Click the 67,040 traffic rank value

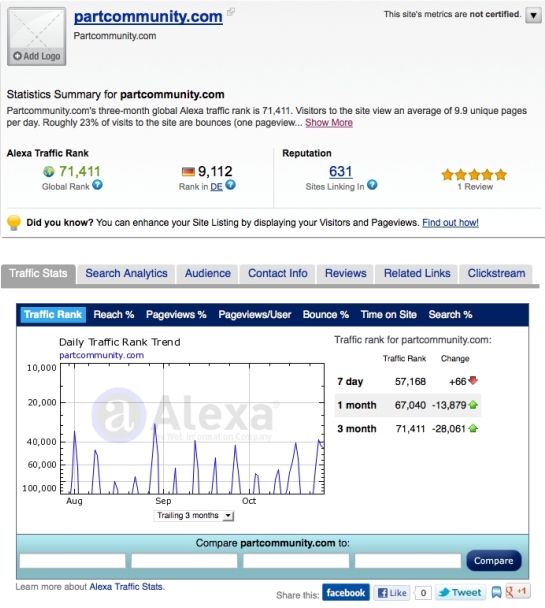coord(410,405)
